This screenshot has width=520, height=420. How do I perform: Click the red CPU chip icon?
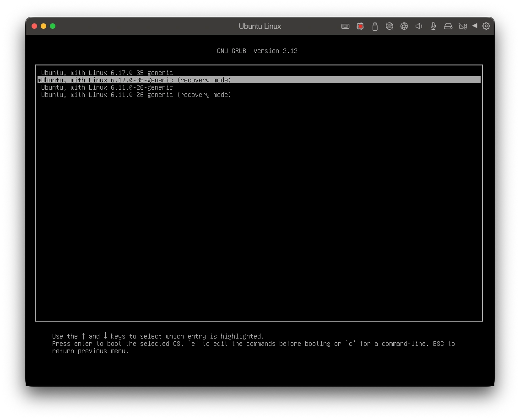tap(360, 26)
